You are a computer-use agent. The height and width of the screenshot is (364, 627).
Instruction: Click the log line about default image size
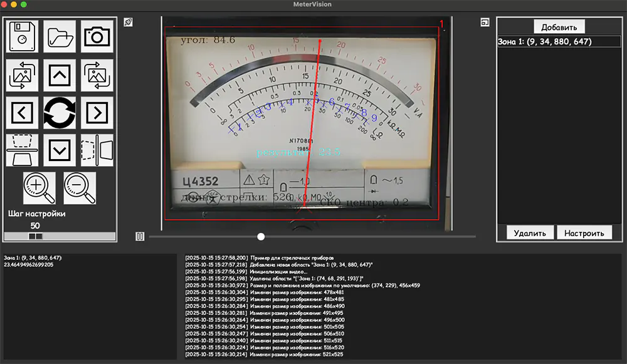303,285
